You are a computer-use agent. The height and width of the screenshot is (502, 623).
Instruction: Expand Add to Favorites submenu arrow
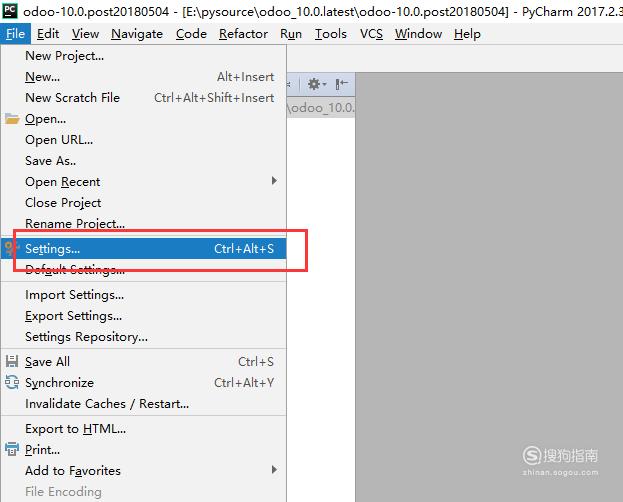pyautogui.click(x=274, y=470)
